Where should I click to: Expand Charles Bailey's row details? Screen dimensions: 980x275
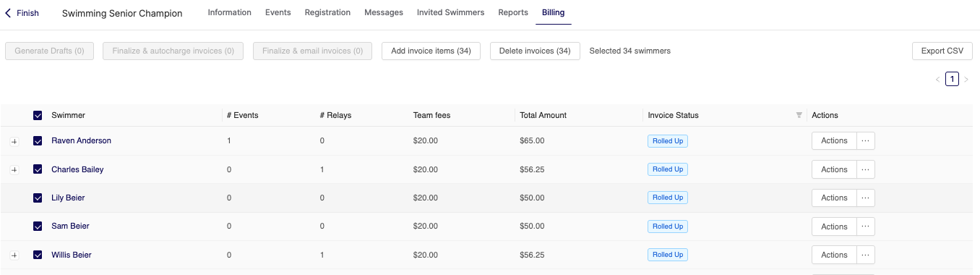14,169
